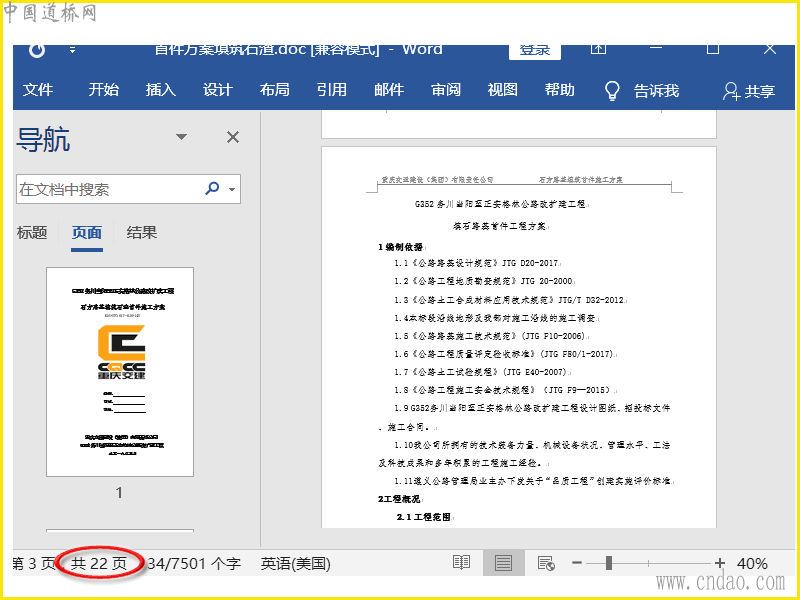This screenshot has width=800, height=600.
Task: Select page 1 thumbnail in navigation pane
Action: tap(120, 372)
